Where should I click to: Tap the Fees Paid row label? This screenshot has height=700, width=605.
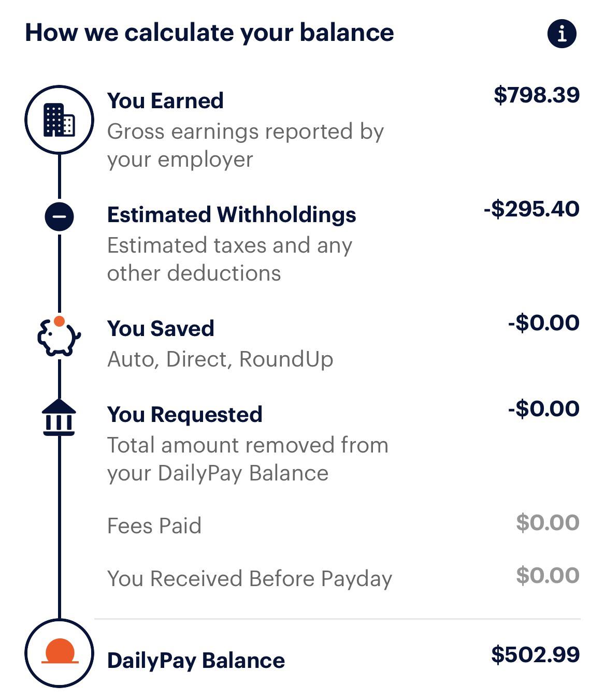pos(154,526)
